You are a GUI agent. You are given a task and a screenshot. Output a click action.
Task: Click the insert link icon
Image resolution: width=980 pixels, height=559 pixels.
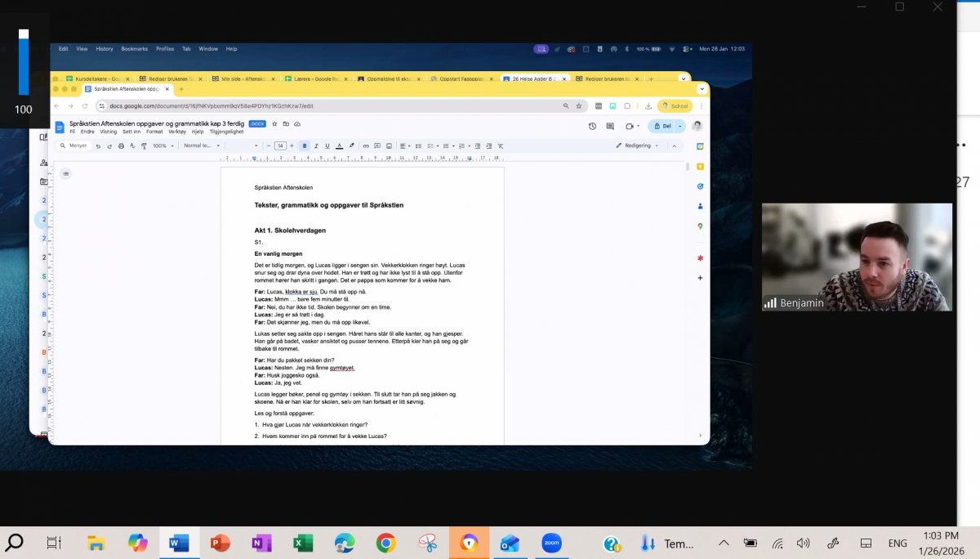(366, 145)
